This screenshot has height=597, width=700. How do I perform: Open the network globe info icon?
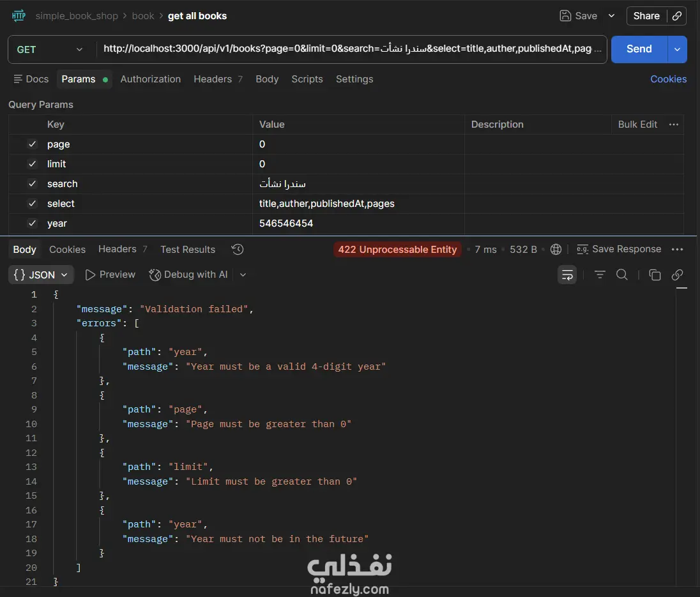[x=556, y=250]
